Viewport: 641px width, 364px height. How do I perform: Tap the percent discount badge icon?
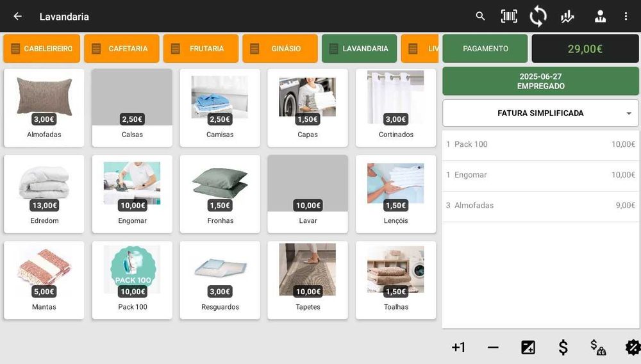click(633, 347)
